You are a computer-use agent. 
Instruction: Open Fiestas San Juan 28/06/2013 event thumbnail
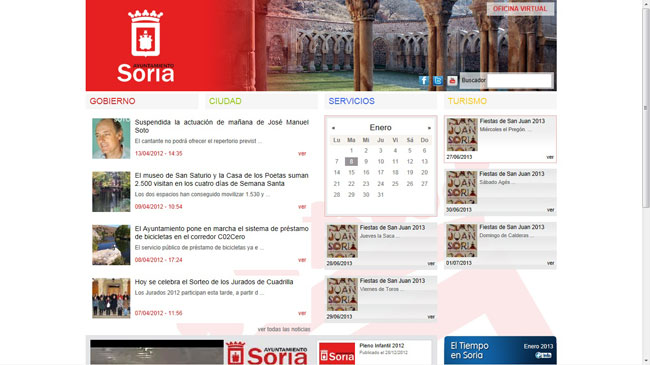pyautogui.click(x=342, y=241)
